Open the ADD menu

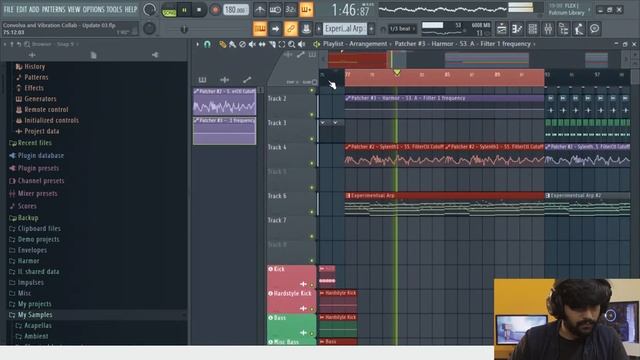point(34,9)
